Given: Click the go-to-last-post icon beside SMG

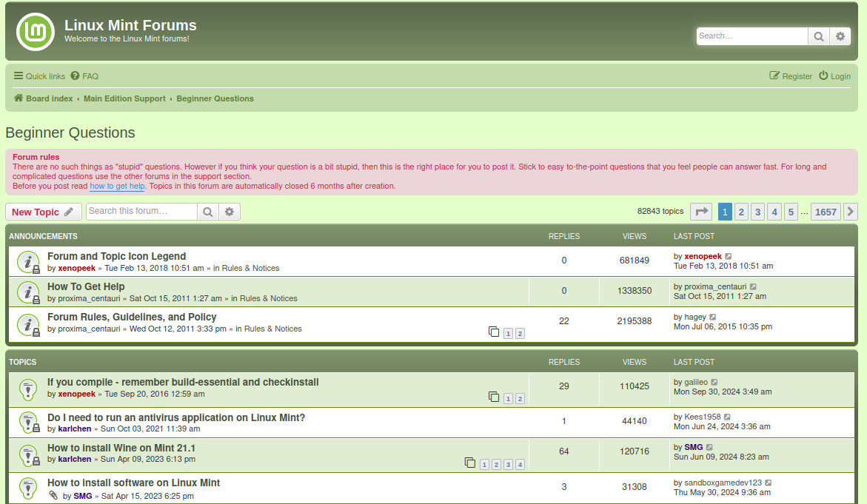Looking at the screenshot, I should coord(709,447).
